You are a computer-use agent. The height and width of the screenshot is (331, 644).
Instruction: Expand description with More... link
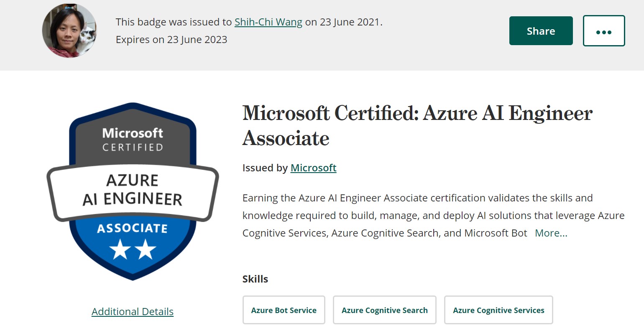(x=551, y=233)
